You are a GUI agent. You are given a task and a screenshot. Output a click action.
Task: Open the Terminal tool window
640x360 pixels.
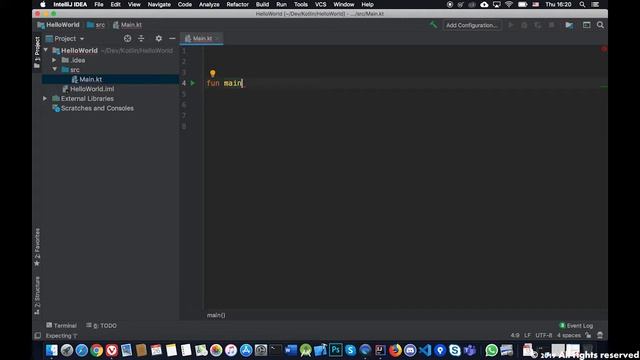[x=61, y=325]
